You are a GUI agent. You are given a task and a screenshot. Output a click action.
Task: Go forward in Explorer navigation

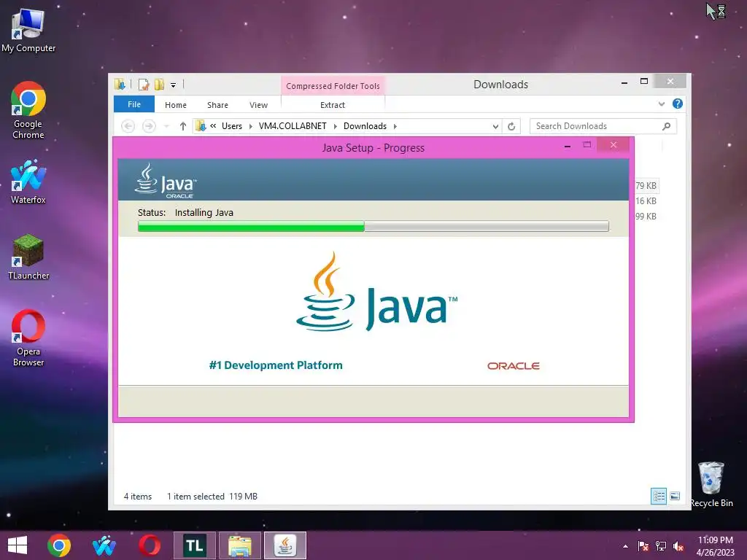[x=149, y=126]
